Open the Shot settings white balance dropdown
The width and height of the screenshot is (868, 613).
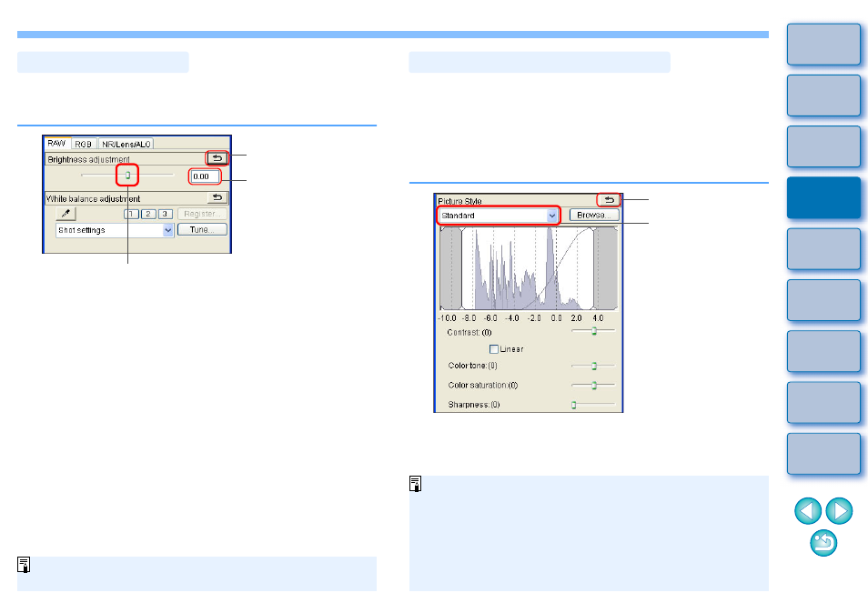tap(116, 230)
